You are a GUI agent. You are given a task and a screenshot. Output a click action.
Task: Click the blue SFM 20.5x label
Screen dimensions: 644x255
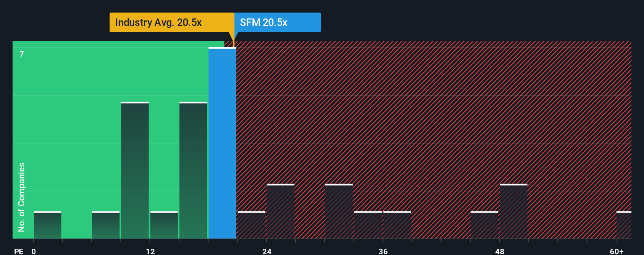[x=277, y=22]
